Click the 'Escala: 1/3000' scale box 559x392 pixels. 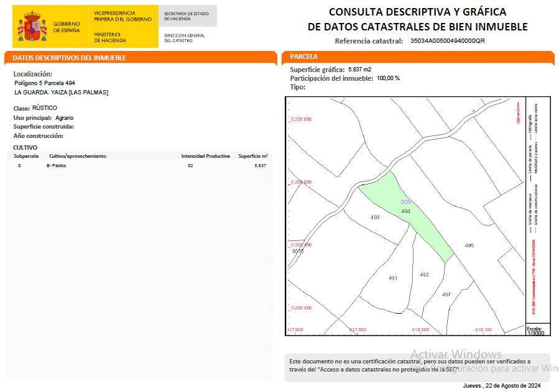pyautogui.click(x=534, y=330)
